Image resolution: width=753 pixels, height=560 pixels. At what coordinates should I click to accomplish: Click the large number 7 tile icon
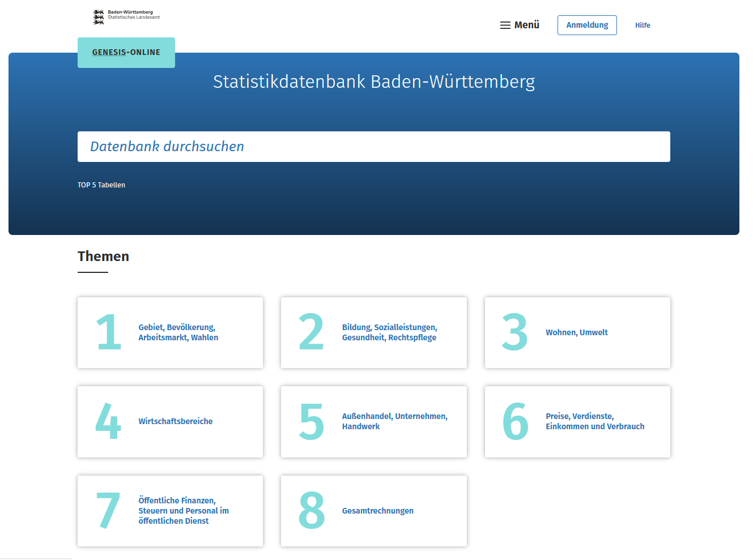tap(108, 511)
